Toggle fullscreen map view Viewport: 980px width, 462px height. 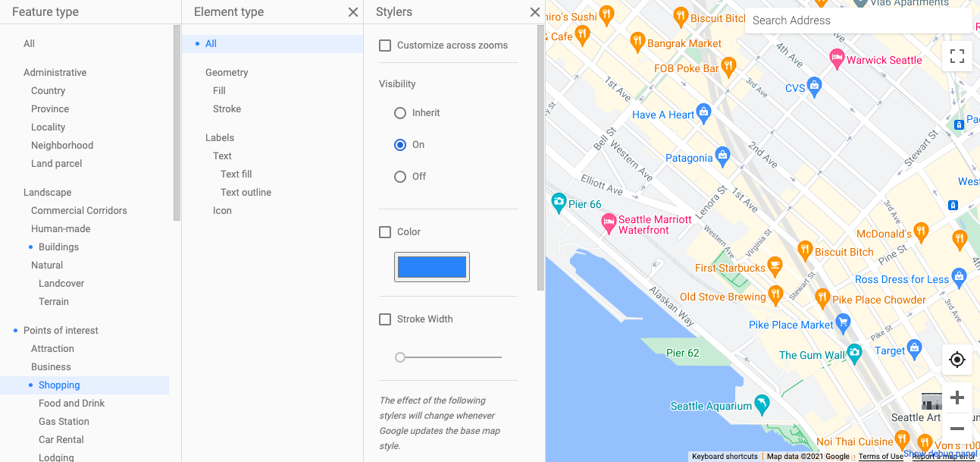tap(957, 55)
